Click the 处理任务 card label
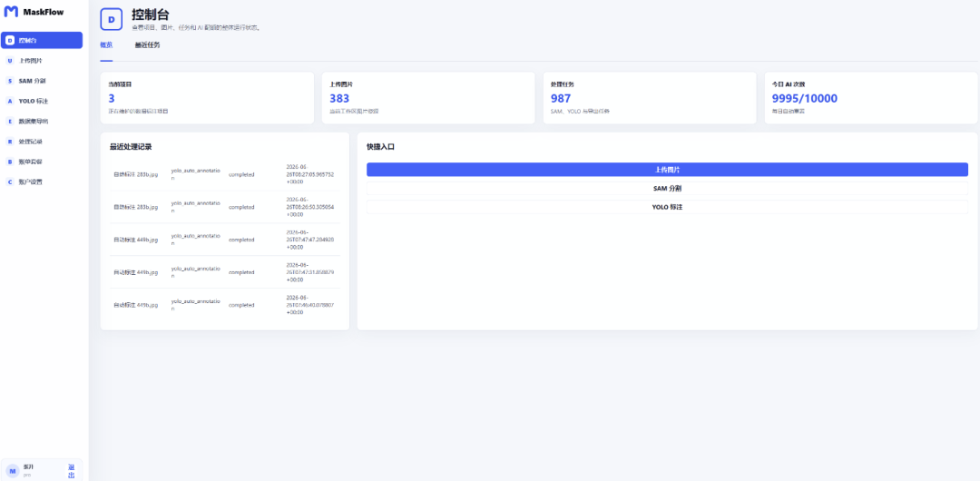This screenshot has width=980, height=481. pos(563,83)
